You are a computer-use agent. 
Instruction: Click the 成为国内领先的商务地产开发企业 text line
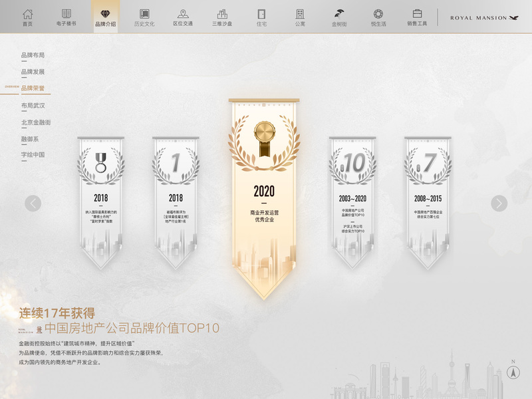click(60, 362)
